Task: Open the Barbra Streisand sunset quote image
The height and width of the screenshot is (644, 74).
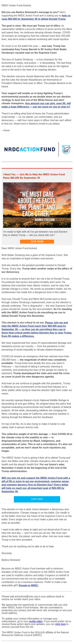Action: pyautogui.click(x=37, y=205)
